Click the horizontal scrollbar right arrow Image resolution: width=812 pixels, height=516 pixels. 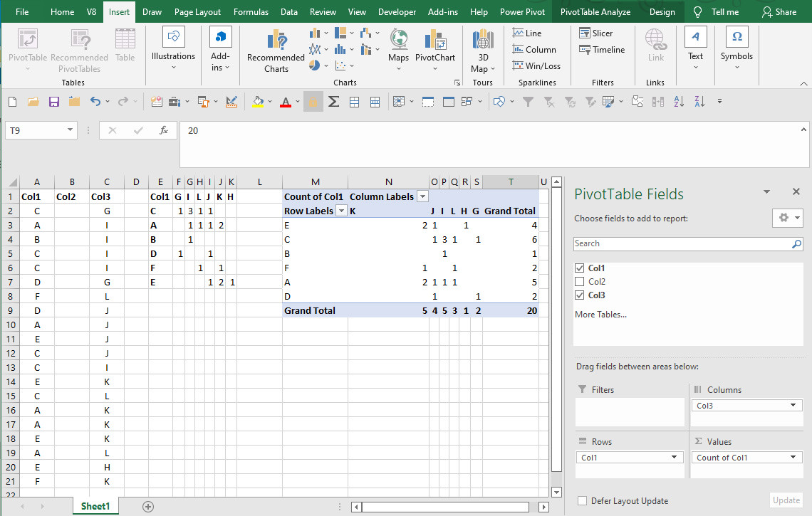[543, 507]
